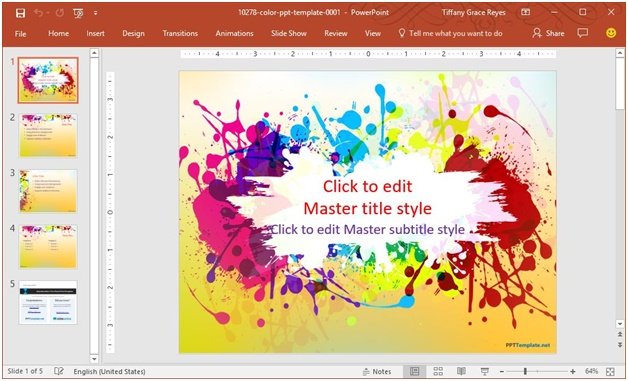Click thumbnail pane scroll up arrow

pyautogui.click(x=94, y=53)
